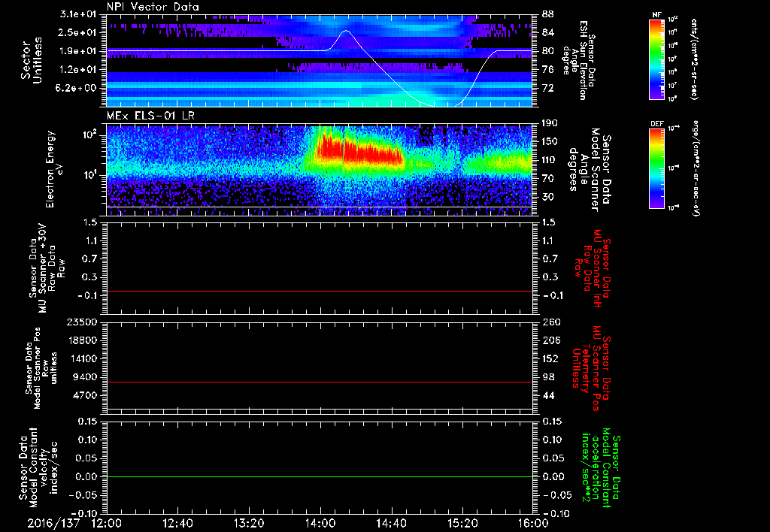
Task: Click the "14:00" time axis label
Action: [320, 523]
